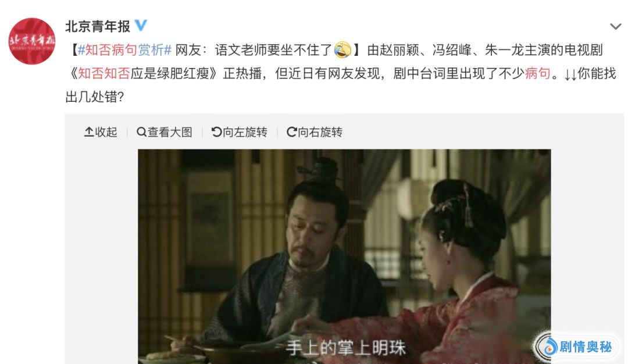Rotate image left with 向左旋转
This screenshot has width=628, height=364.
(x=240, y=132)
